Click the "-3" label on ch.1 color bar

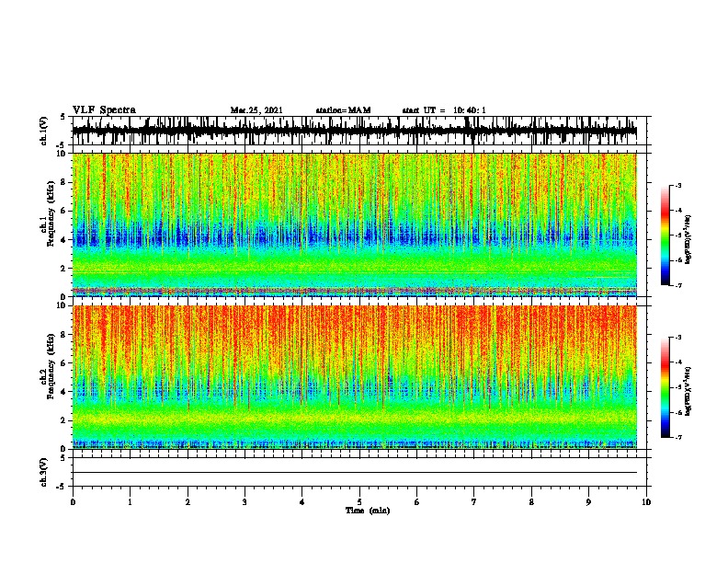click(x=678, y=186)
